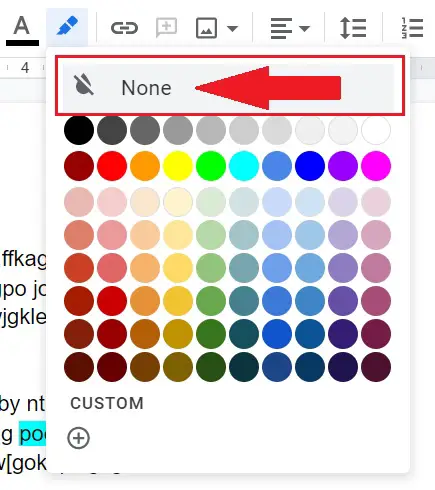This screenshot has height=490, width=435.
Task: Click the CUSTOM color label
Action: coord(107,403)
